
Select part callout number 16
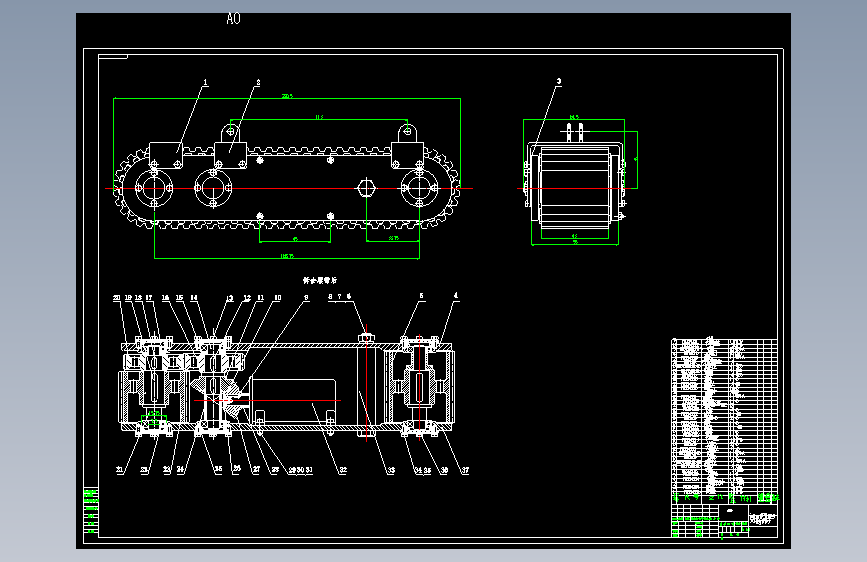click(165, 298)
